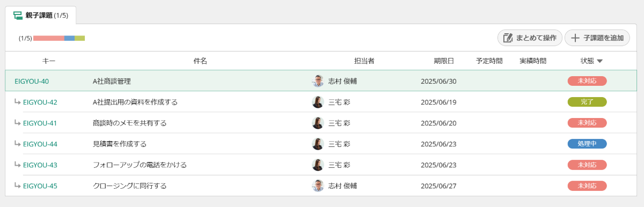
Task: Click the avatar of 志村 俊輔 for EIGYOU-45
Action: [x=318, y=186]
